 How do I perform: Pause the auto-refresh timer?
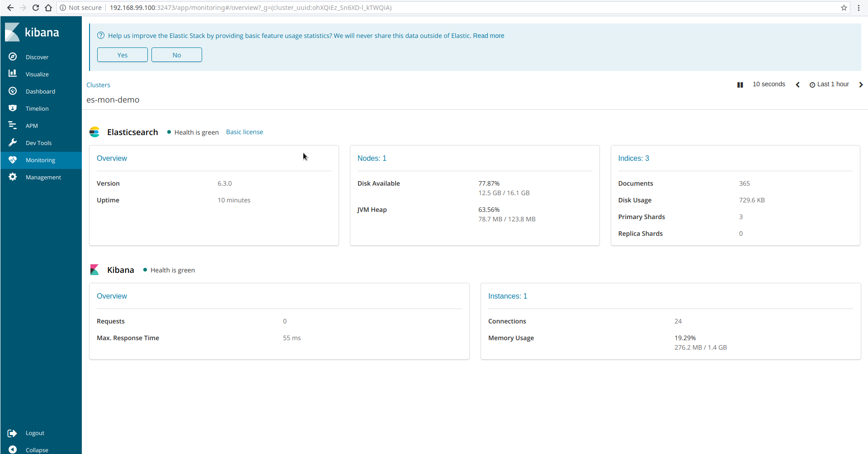pyautogui.click(x=740, y=84)
